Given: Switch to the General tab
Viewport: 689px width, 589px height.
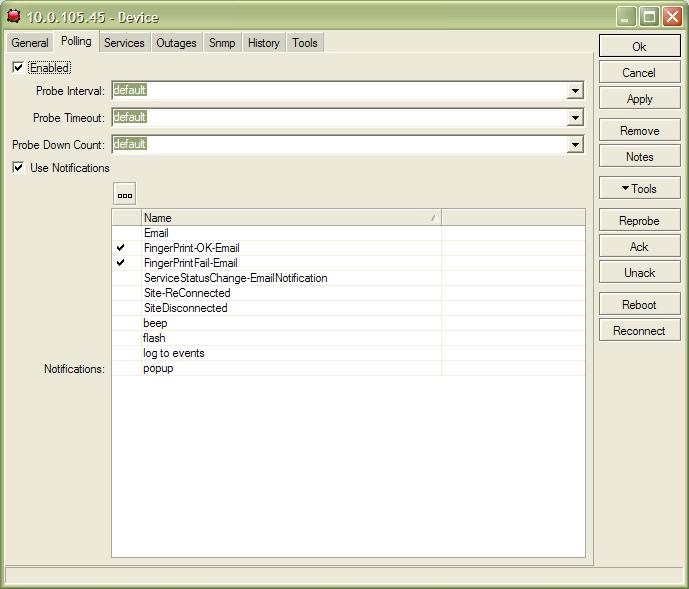Looking at the screenshot, I should 30,43.
